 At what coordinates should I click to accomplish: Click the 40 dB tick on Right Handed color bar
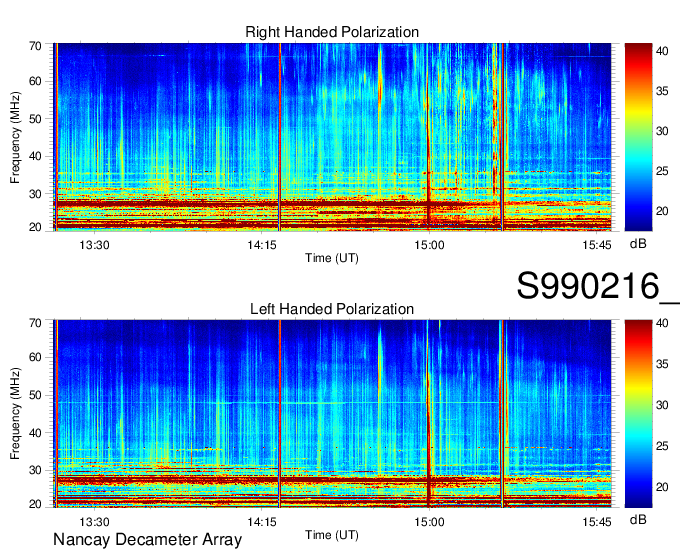point(662,51)
